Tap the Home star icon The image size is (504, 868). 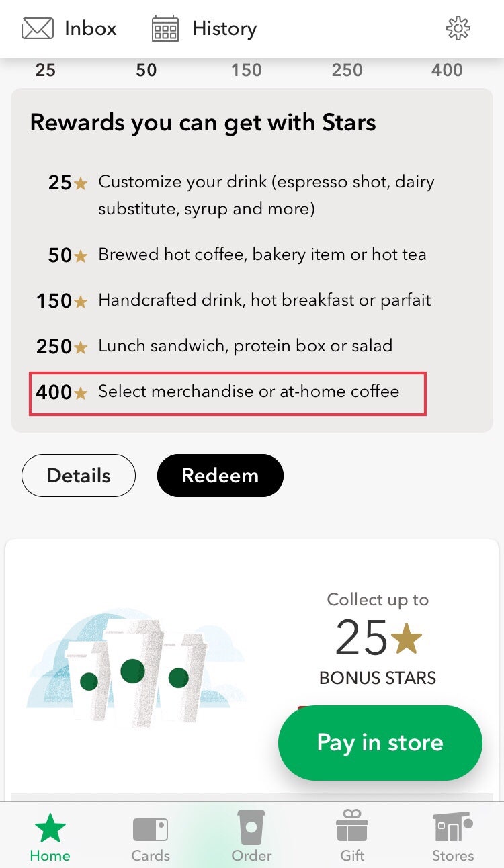coord(50,828)
